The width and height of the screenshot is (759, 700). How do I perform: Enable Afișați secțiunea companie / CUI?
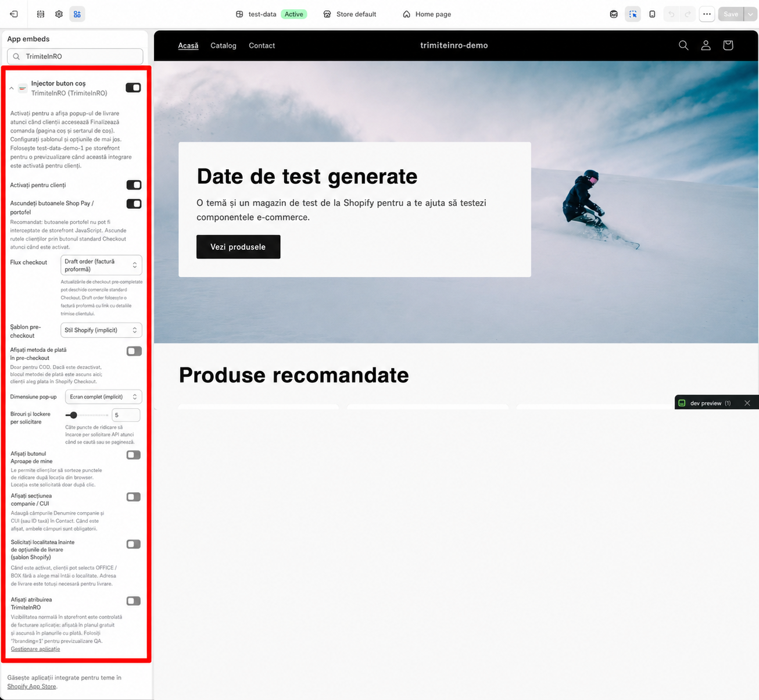tap(134, 497)
